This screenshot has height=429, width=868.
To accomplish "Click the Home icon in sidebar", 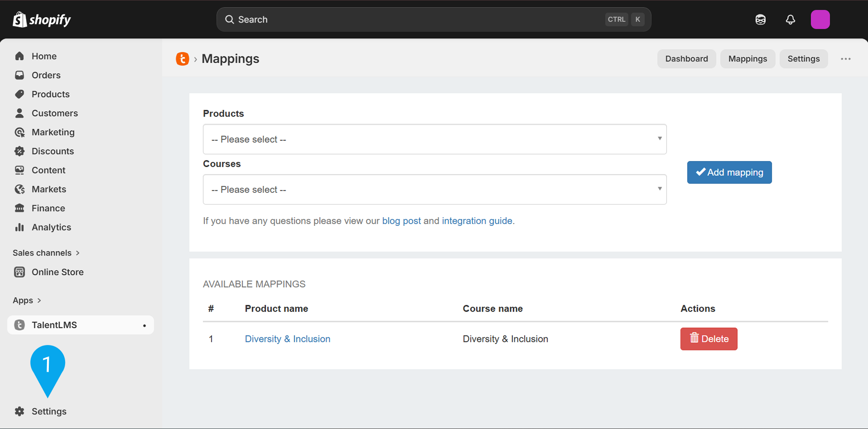I will pyautogui.click(x=19, y=56).
